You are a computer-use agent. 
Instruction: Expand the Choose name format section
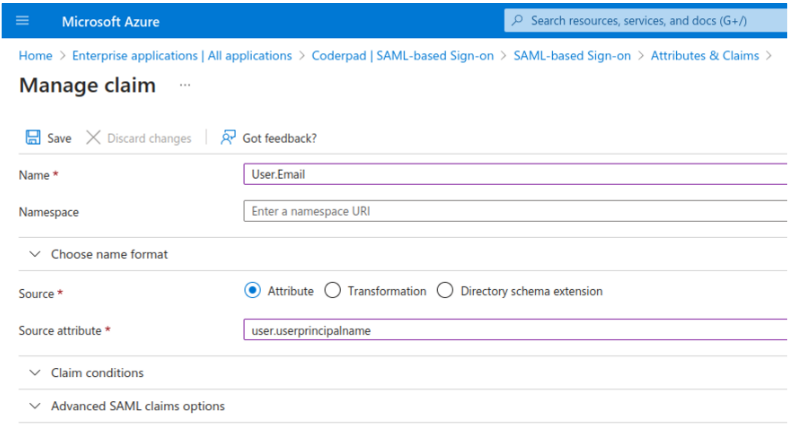[37, 255]
